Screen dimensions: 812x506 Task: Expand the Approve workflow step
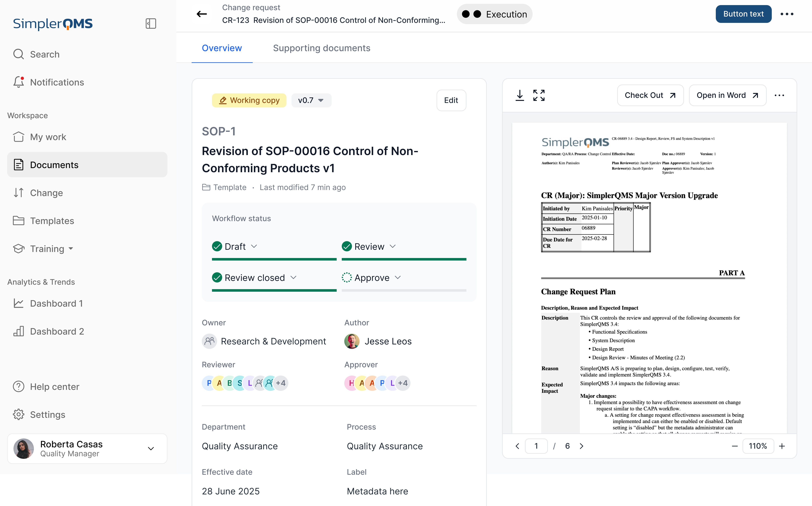[x=398, y=278]
